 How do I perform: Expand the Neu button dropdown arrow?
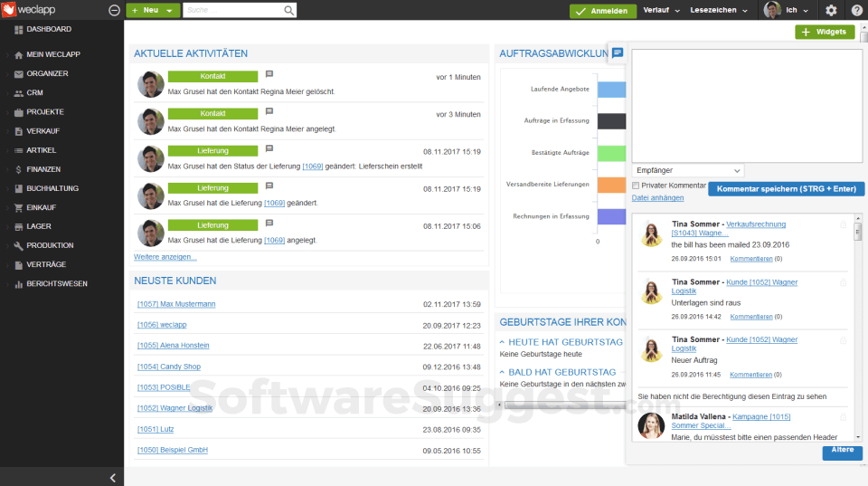169,11
